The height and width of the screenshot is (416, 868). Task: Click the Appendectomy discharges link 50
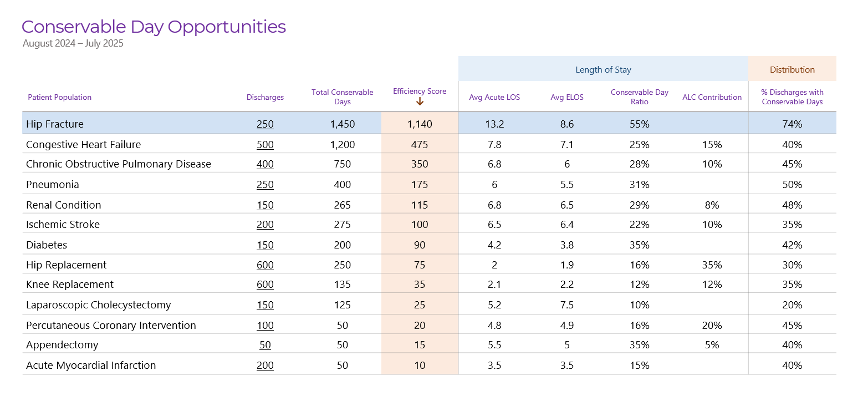coord(265,345)
